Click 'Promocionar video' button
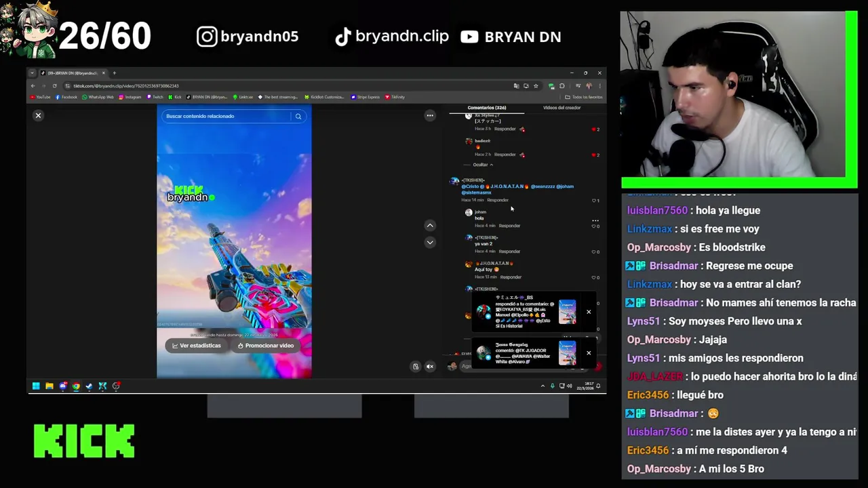Image resolution: width=868 pixels, height=488 pixels. pos(265,346)
